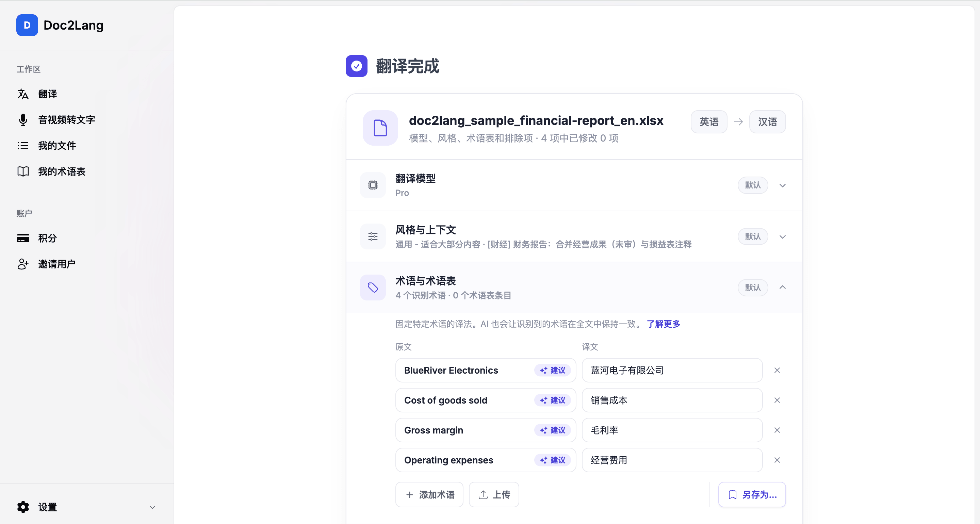980x524 pixels.
Task: Click the translate language icon in sidebar
Action: click(23, 94)
